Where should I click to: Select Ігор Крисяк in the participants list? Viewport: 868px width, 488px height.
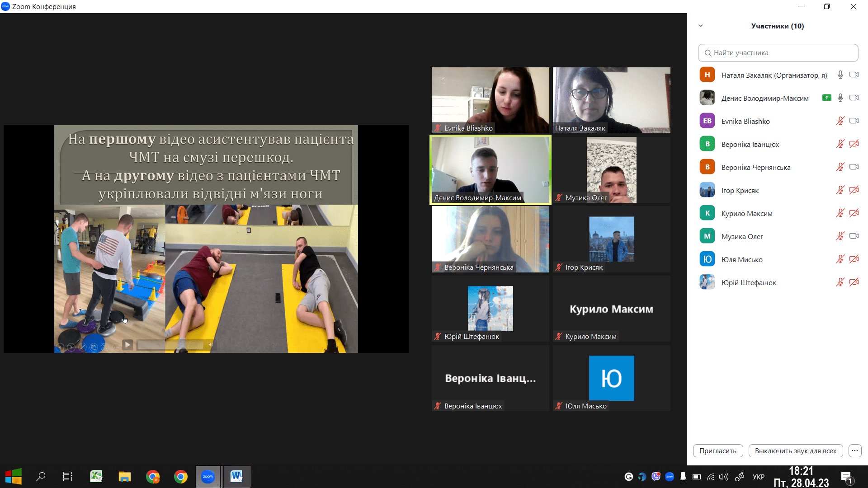point(740,190)
